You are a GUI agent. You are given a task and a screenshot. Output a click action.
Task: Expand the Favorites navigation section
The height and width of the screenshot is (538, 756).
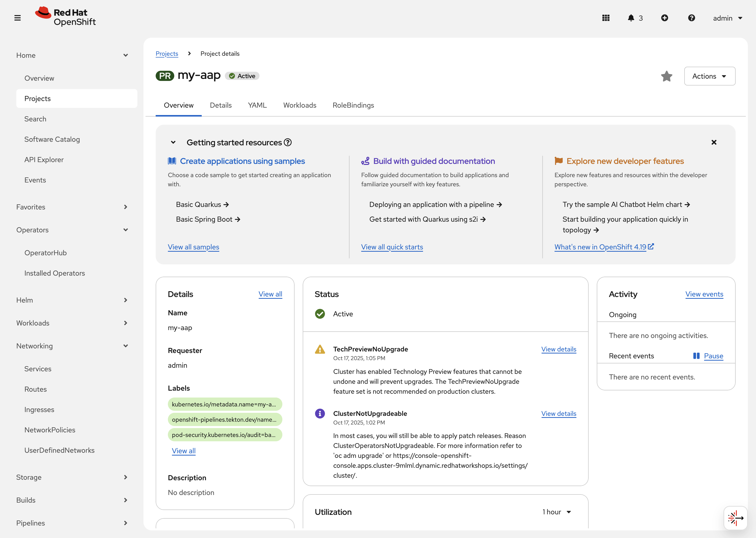coord(125,207)
